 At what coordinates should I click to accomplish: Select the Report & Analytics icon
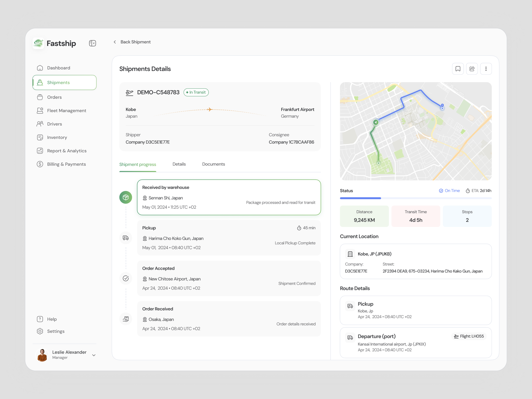[x=40, y=151]
